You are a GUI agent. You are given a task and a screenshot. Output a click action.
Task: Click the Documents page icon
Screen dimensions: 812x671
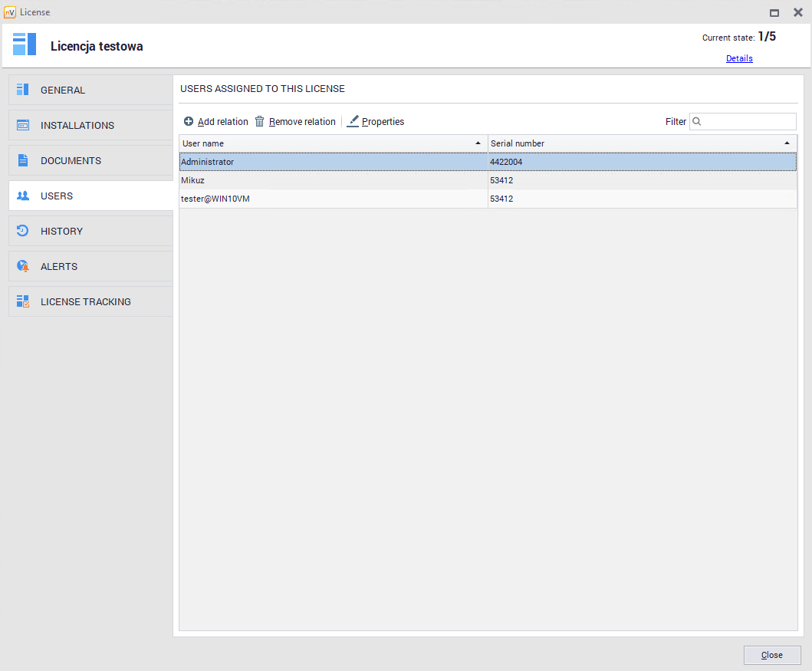(23, 160)
